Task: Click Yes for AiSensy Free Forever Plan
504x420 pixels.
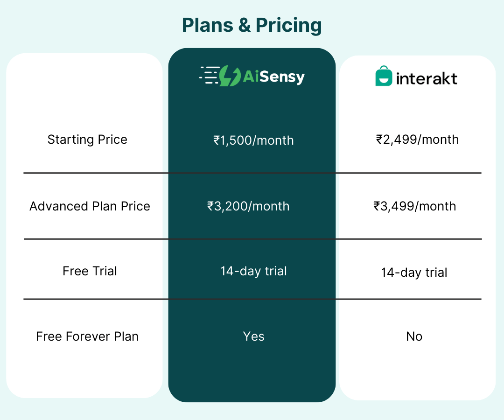Action: tap(253, 336)
